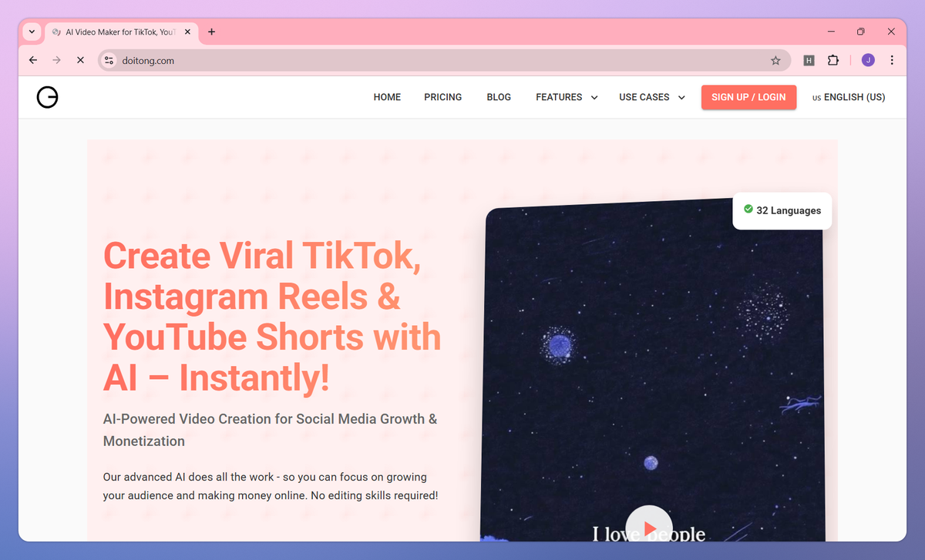Go back with browser back arrow
The width and height of the screenshot is (925, 560).
[x=32, y=60]
